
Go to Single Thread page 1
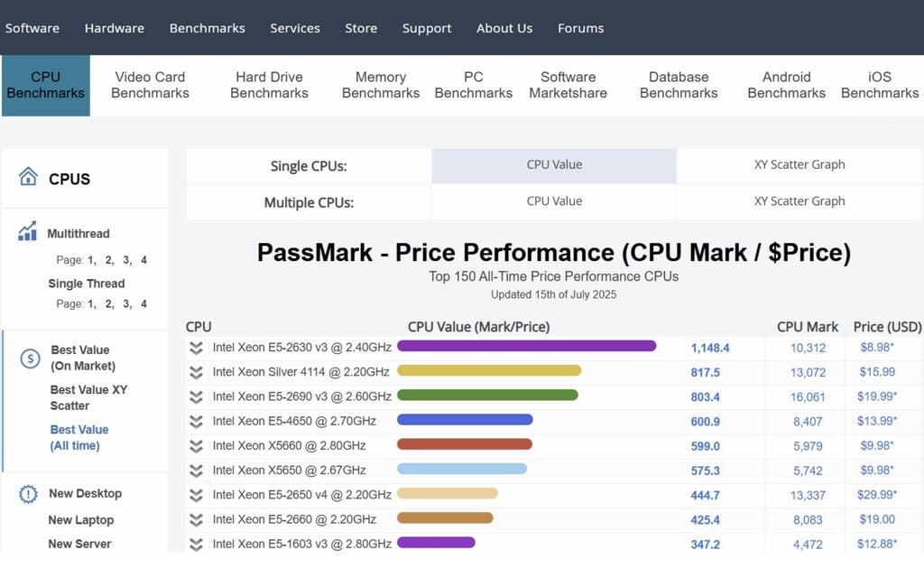[91, 304]
